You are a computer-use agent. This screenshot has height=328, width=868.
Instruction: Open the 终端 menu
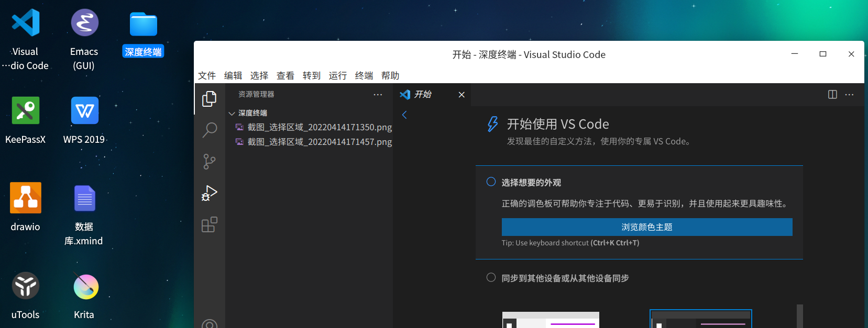[x=364, y=76]
